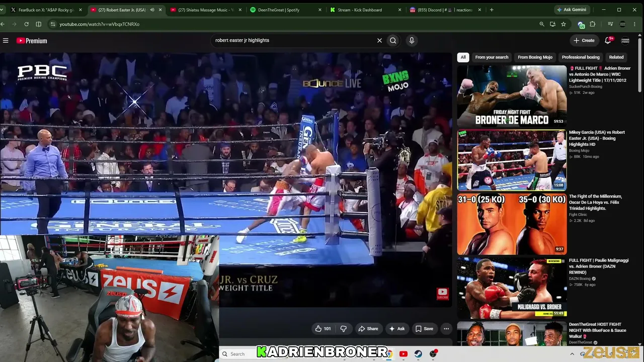Screen dimensions: 644x362
Task: Close the Kick Dashboard tab
Action: coord(400,10)
